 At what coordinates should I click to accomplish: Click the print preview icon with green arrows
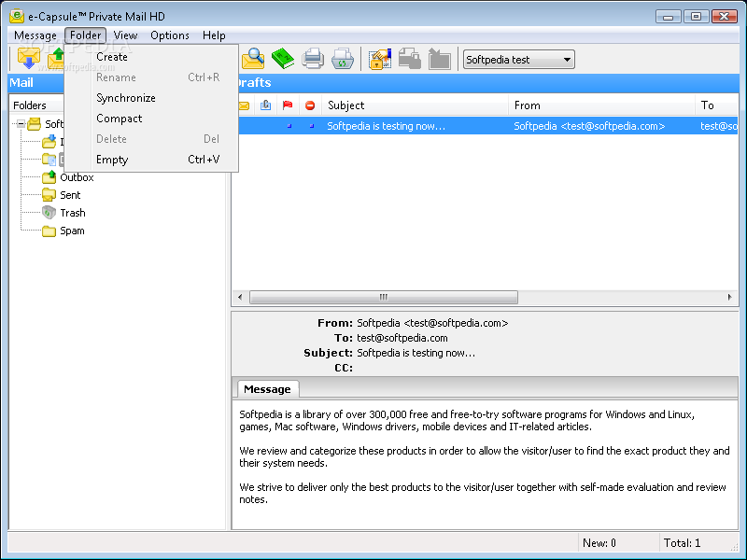(342, 59)
